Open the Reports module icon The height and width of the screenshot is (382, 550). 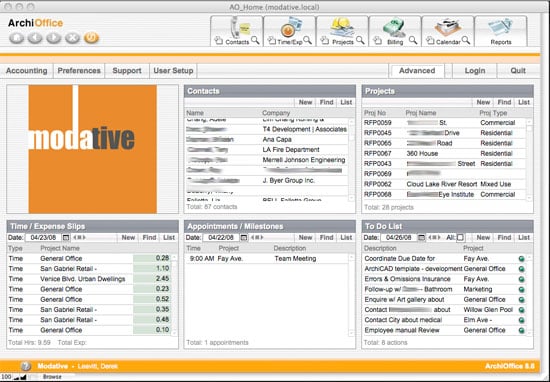[501, 28]
